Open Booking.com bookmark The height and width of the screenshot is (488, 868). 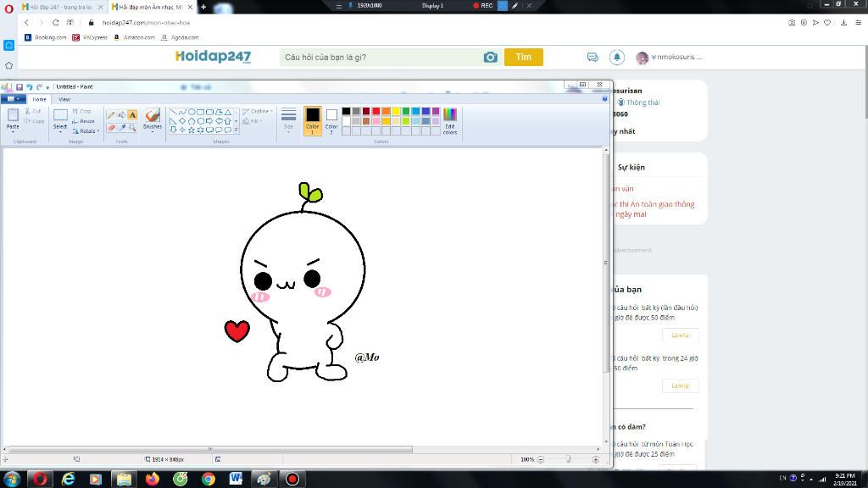(x=46, y=37)
